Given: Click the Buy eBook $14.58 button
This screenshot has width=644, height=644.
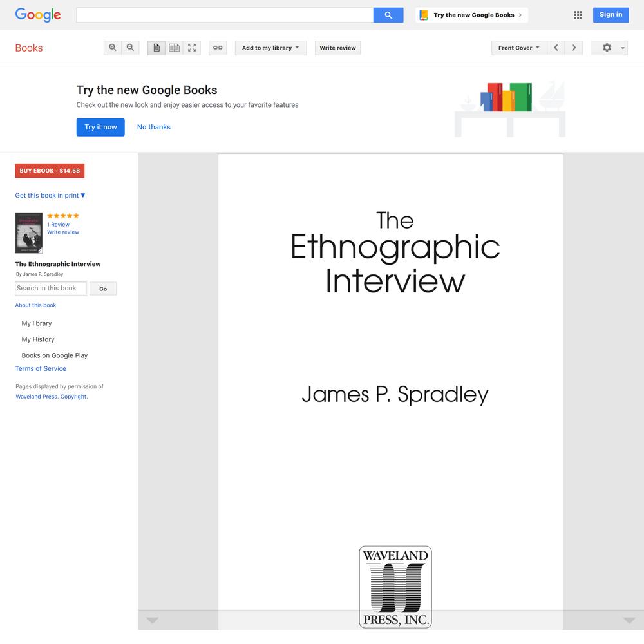Looking at the screenshot, I should coord(50,171).
